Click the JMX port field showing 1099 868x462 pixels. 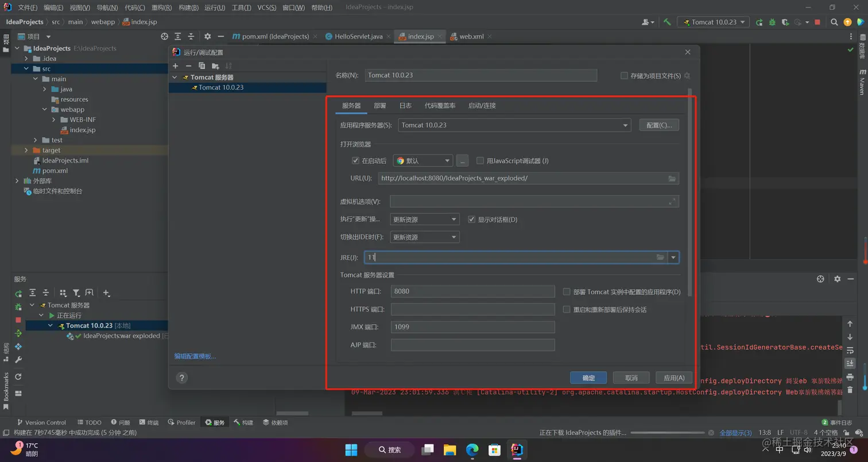click(472, 327)
